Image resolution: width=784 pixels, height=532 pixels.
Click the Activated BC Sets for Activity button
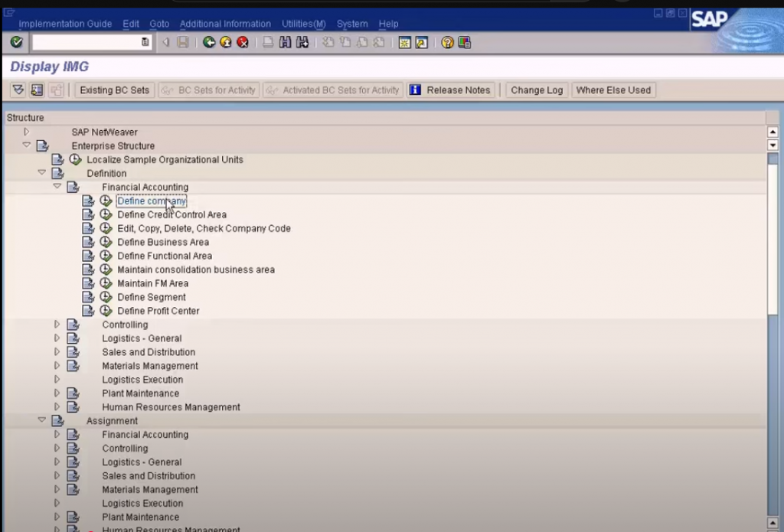(x=333, y=90)
